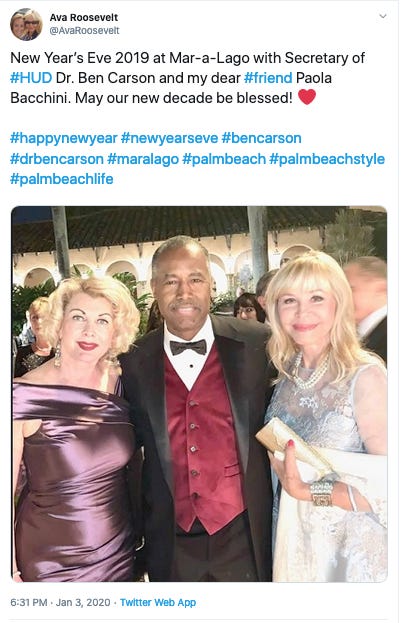Screen dimensions: 403x623
Task: Select the tweet text mentioning Mar-a-Lago
Action: (187, 78)
